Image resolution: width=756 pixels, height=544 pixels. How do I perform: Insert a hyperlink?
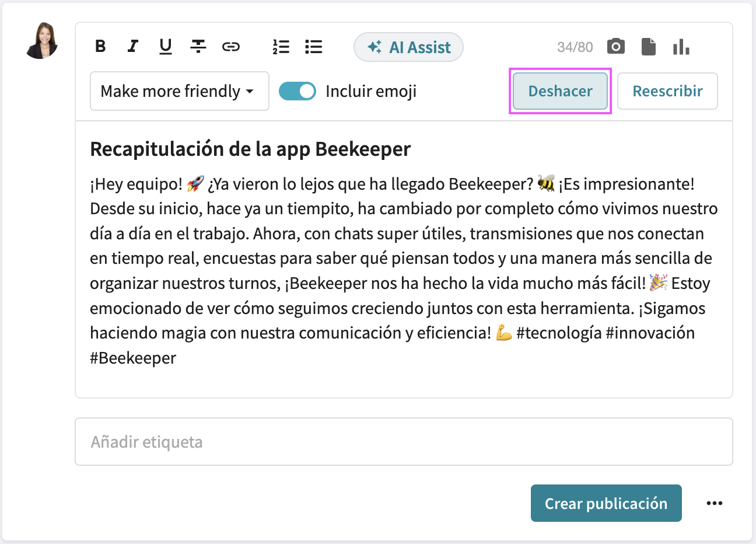tap(231, 47)
